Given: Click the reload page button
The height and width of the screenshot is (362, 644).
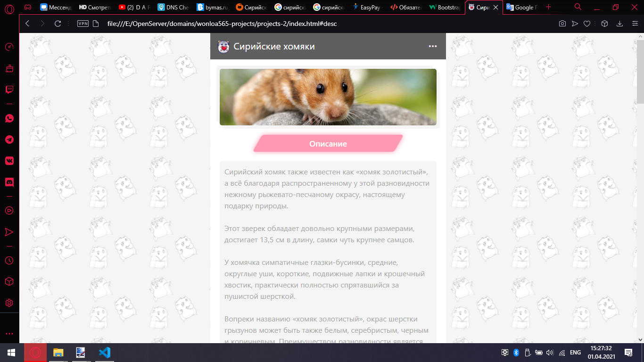Looking at the screenshot, I should pyautogui.click(x=58, y=24).
